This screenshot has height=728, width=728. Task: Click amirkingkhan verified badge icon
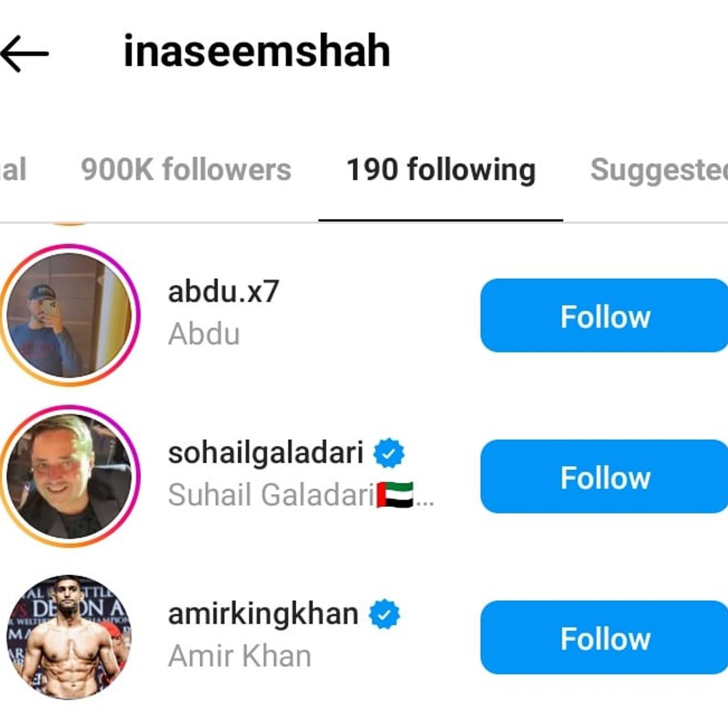(384, 614)
